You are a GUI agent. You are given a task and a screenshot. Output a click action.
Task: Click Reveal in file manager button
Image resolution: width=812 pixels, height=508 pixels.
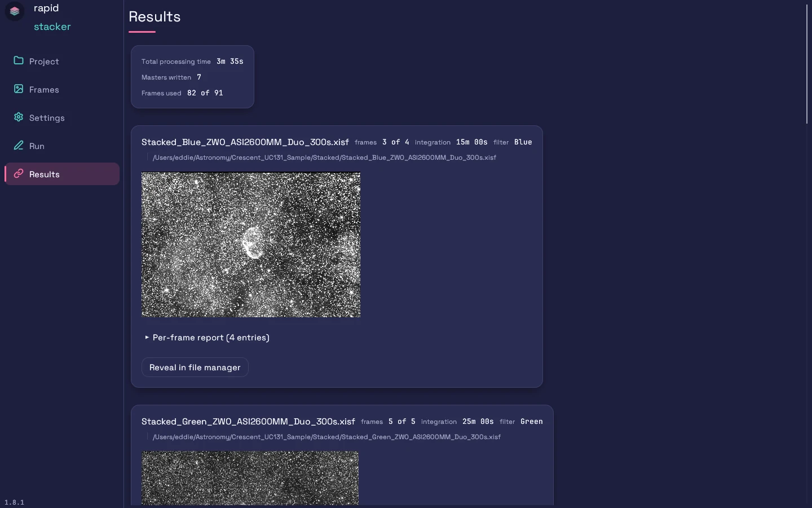(195, 367)
